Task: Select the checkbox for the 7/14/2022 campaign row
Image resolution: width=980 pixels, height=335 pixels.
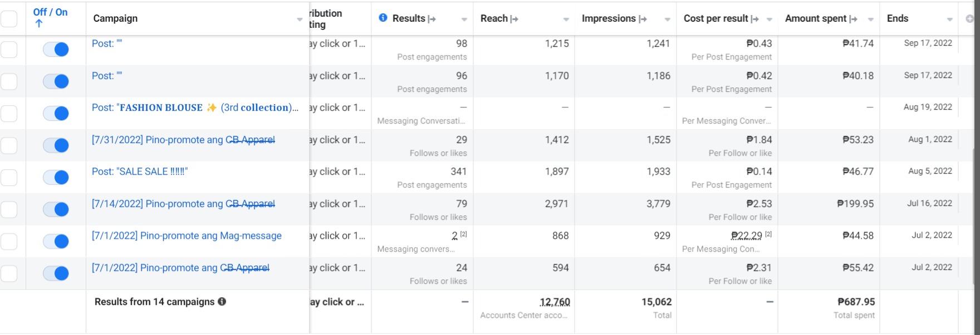Action: 9,210
